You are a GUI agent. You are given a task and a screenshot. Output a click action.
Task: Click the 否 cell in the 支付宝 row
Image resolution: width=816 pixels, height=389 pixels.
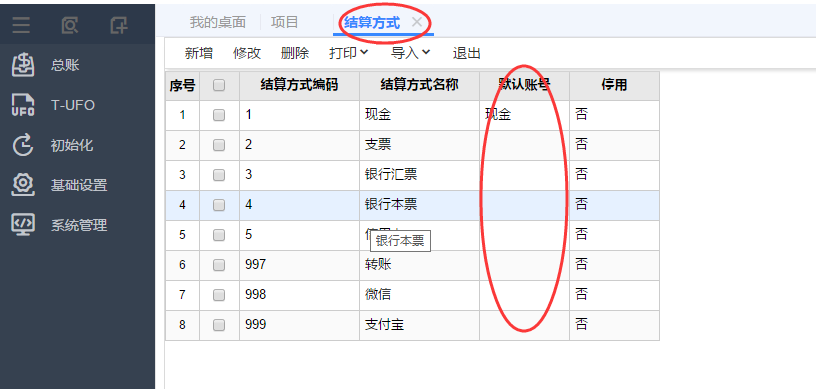coord(614,325)
